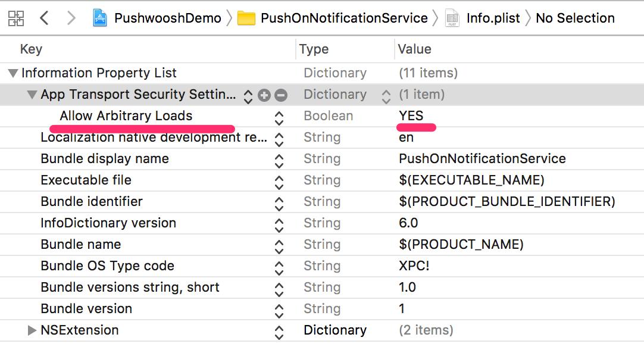This screenshot has width=644, height=356.
Task: Go forward with the right arrow
Action: [71, 18]
